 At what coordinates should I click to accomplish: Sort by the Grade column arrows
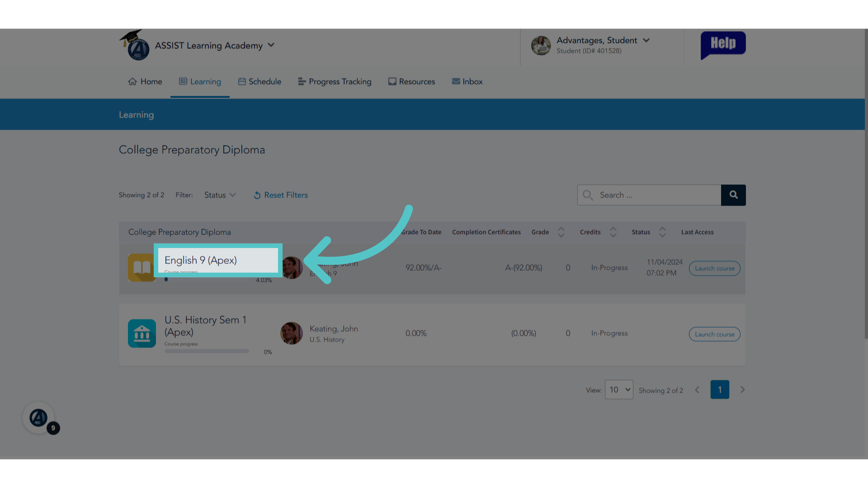coord(561,232)
